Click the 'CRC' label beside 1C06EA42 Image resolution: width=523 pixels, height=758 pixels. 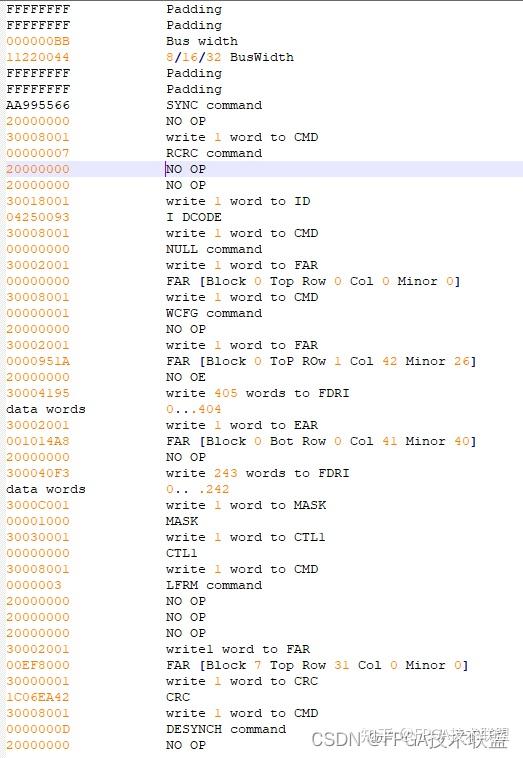[178, 697]
